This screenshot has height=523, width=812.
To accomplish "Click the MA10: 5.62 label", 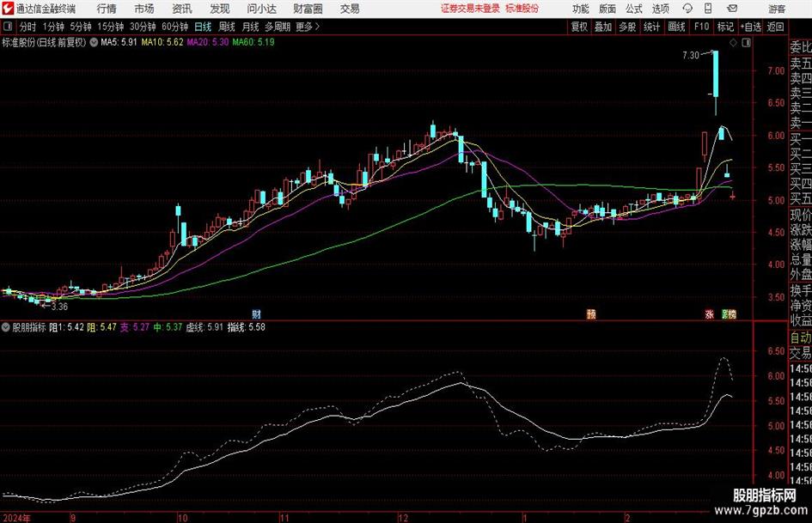I will (162, 42).
